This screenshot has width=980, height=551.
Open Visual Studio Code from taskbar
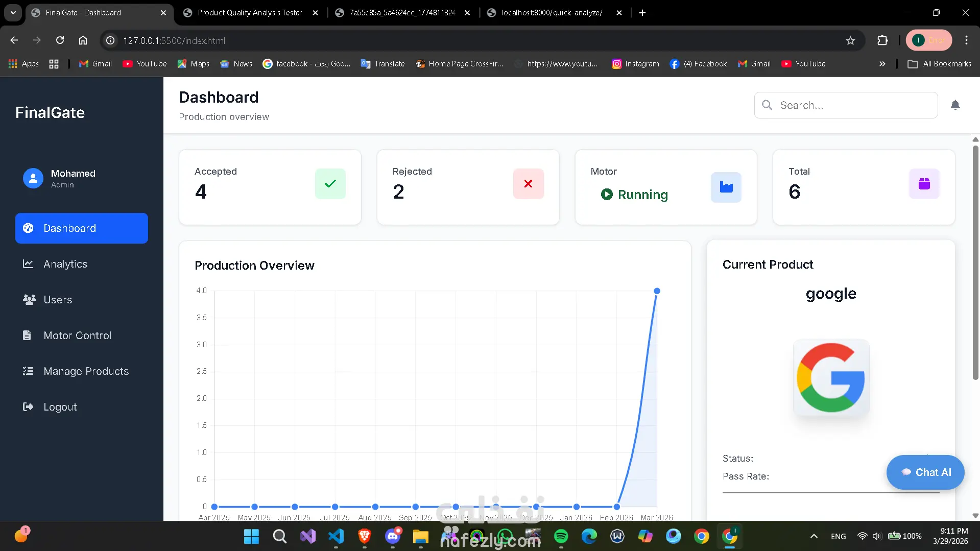(336, 536)
